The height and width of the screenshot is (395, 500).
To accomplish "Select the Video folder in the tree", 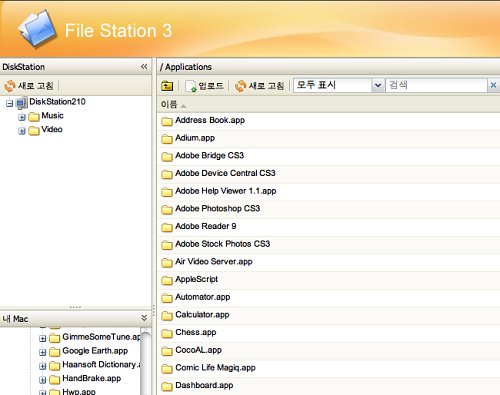I will point(52,129).
